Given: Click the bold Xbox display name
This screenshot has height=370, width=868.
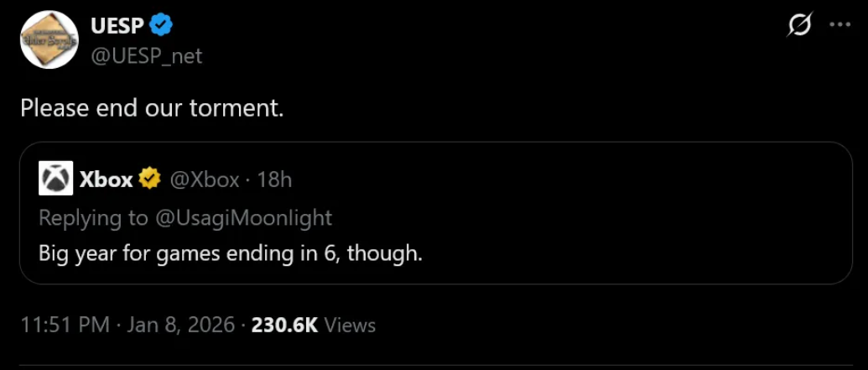Looking at the screenshot, I should click(x=106, y=179).
